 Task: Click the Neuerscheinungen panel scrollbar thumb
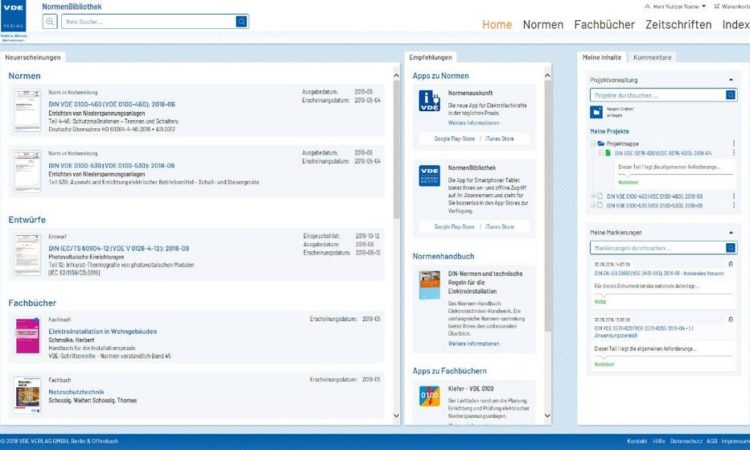[396, 149]
